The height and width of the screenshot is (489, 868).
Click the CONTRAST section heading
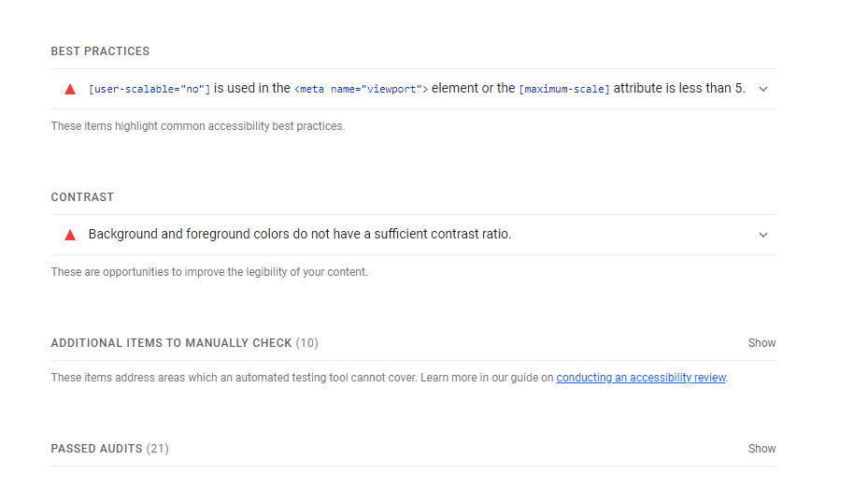[x=82, y=197]
